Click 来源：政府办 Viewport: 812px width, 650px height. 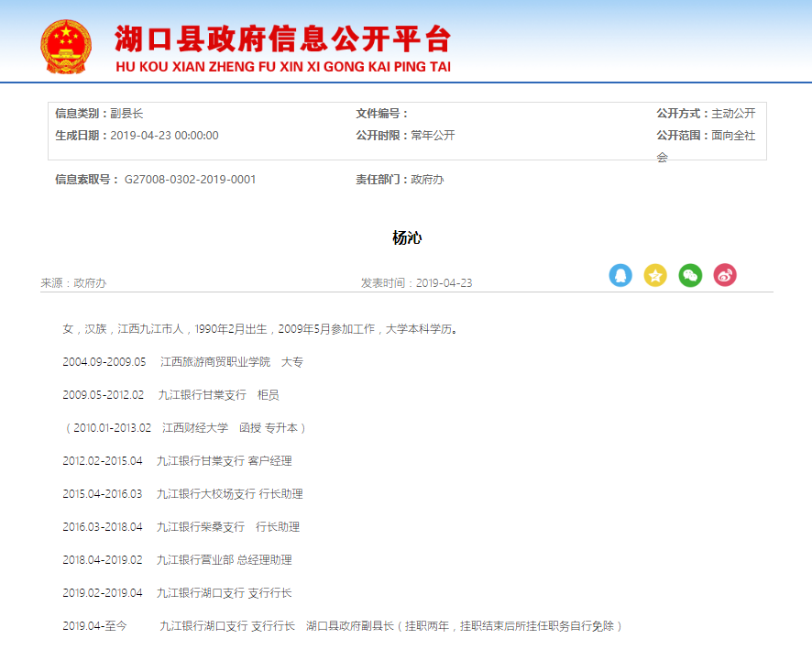coord(73,282)
